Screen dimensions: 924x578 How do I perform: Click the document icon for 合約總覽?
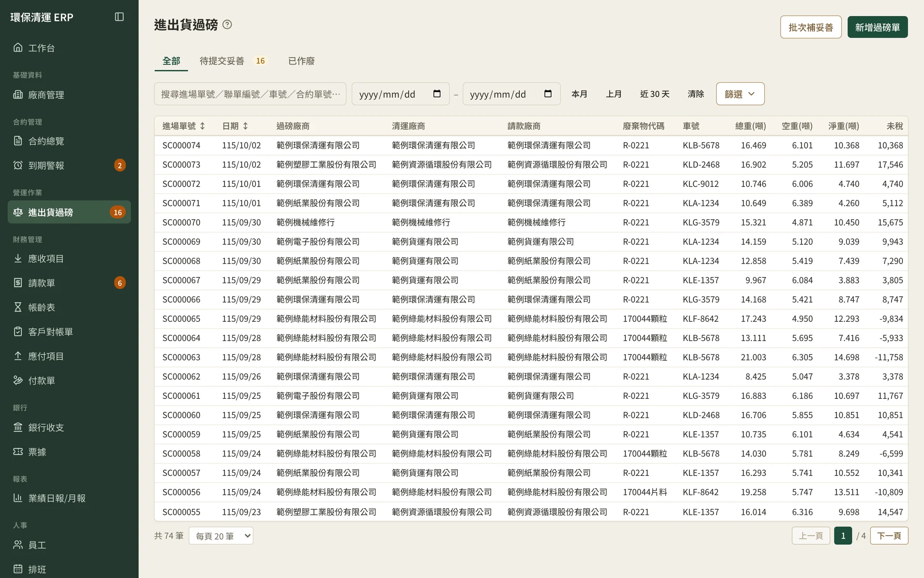coord(18,141)
